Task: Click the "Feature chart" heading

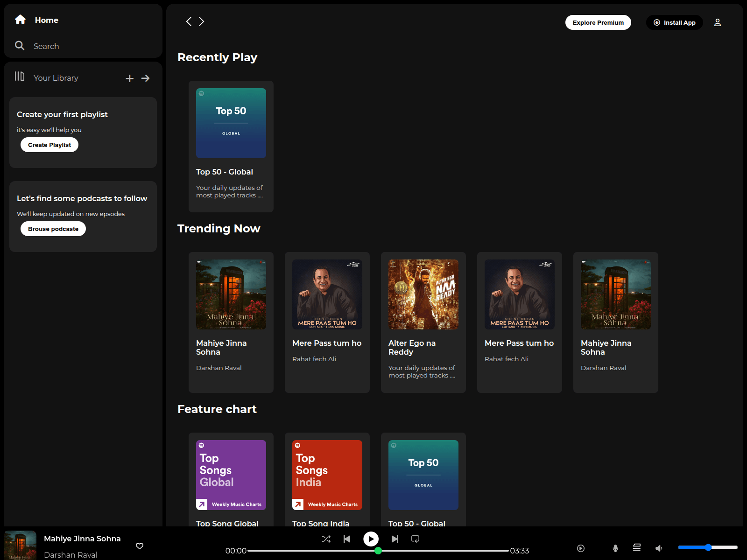Action: [217, 409]
